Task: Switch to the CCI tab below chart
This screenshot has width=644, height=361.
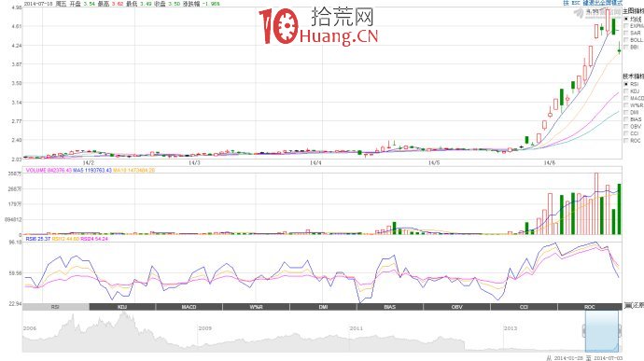Action: tap(524, 307)
